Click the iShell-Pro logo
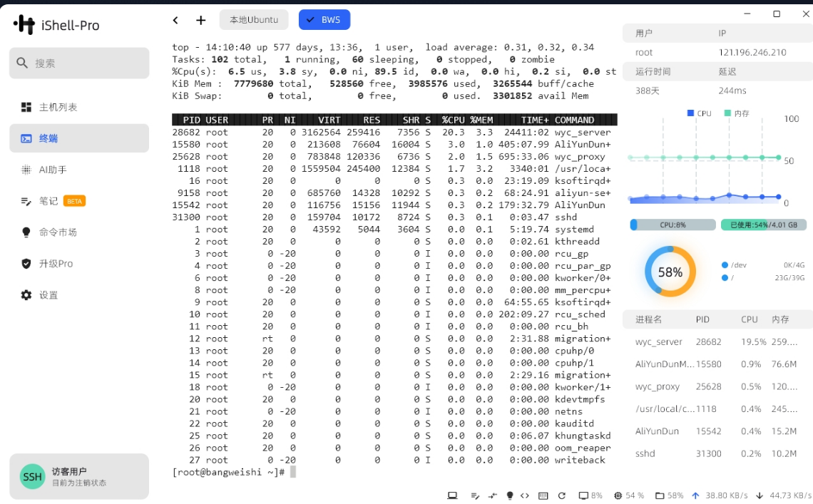Screen dimensions: 813x504 [57, 25]
